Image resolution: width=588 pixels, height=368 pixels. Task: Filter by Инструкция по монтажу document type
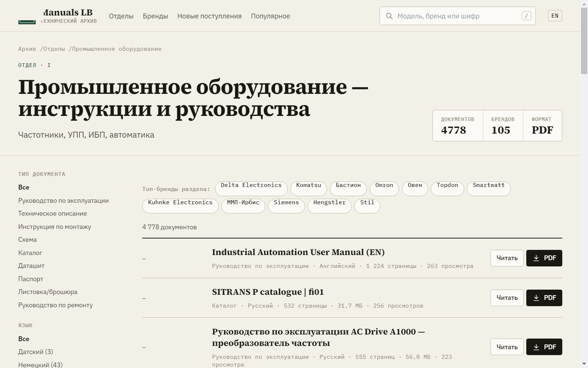(55, 227)
